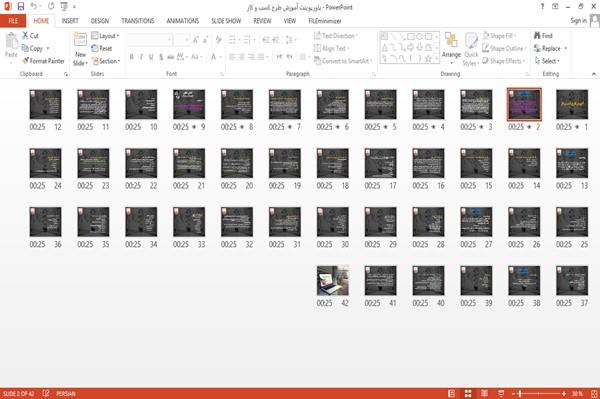
Task: Switch to the DESIGN tab
Action: coord(100,21)
